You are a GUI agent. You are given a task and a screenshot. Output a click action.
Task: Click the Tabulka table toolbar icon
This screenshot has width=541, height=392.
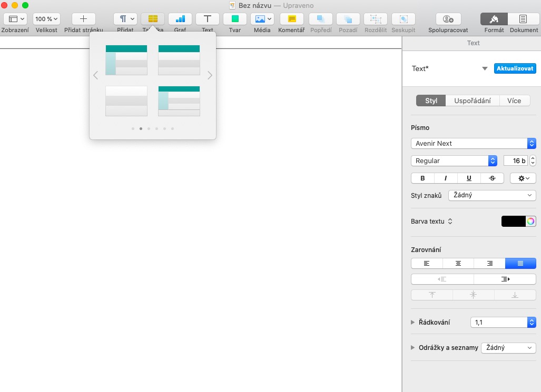coord(153,19)
